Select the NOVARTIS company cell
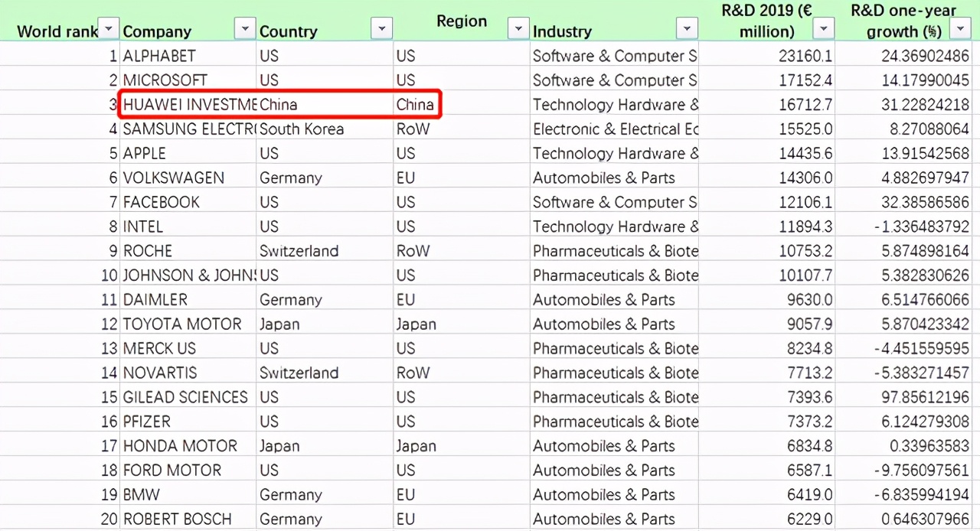This screenshot has width=980, height=531. (x=188, y=373)
